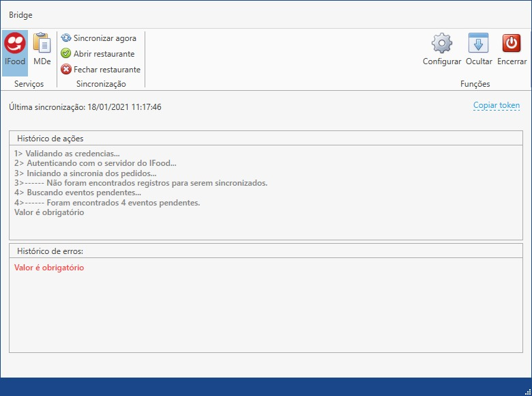Select gray 'Valor é obrigatório' in action history
Image resolution: width=532 pixels, height=396 pixels.
pos(49,212)
